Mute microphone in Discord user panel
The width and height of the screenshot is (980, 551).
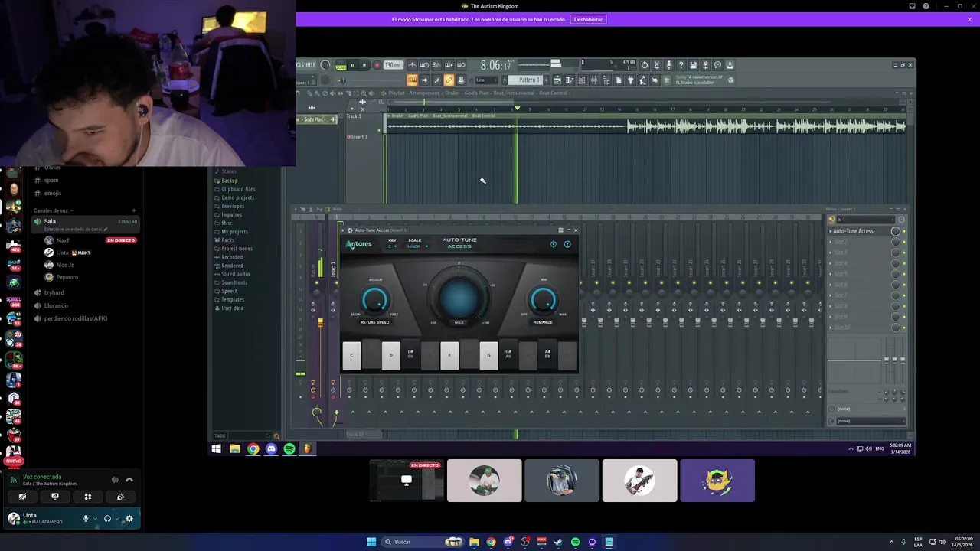(86, 518)
